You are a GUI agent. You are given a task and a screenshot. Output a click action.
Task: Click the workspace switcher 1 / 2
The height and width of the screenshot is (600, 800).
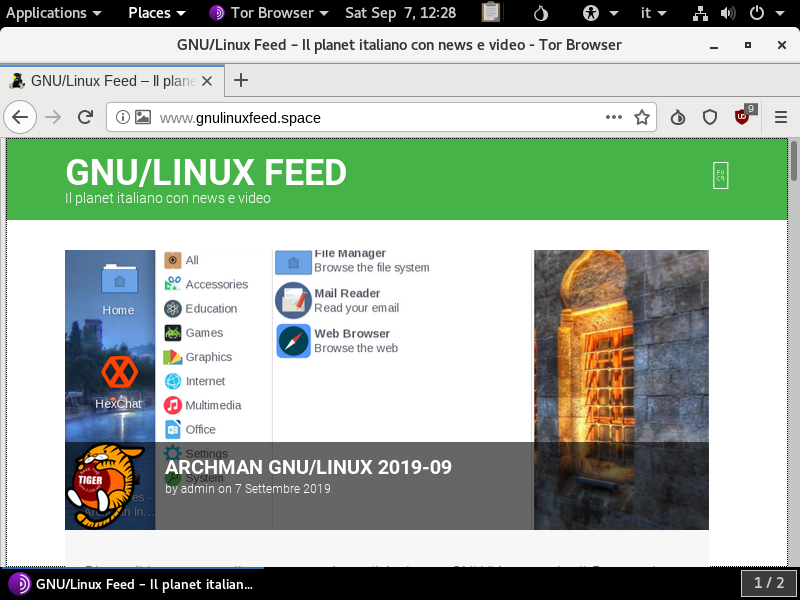[x=769, y=583]
